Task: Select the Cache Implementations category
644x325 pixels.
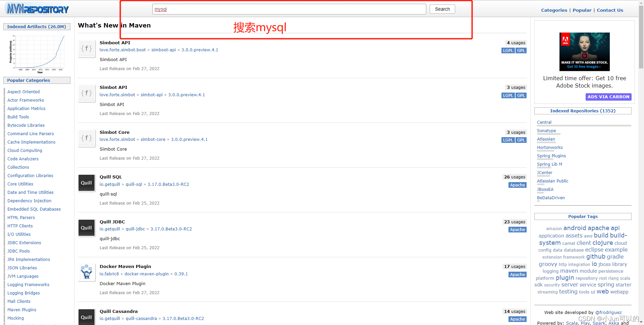Action: pos(31,142)
